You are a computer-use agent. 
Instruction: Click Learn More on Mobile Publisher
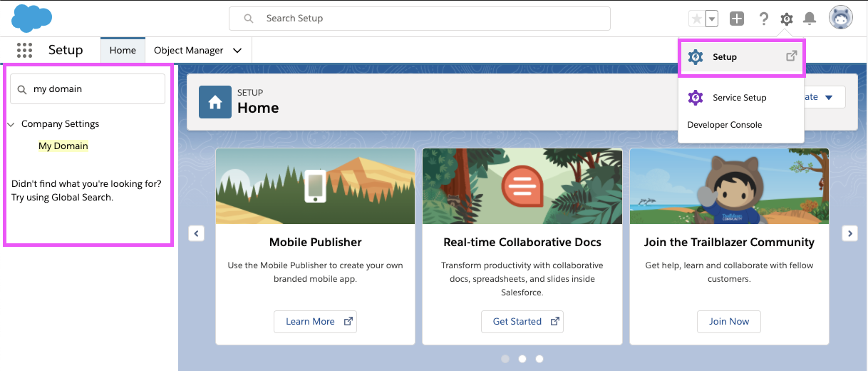pyautogui.click(x=315, y=322)
